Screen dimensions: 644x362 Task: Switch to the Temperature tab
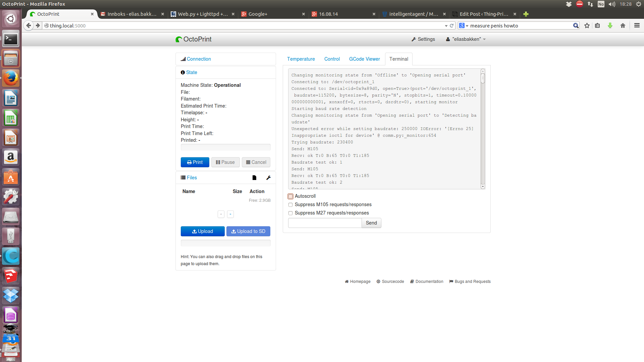[x=301, y=59]
